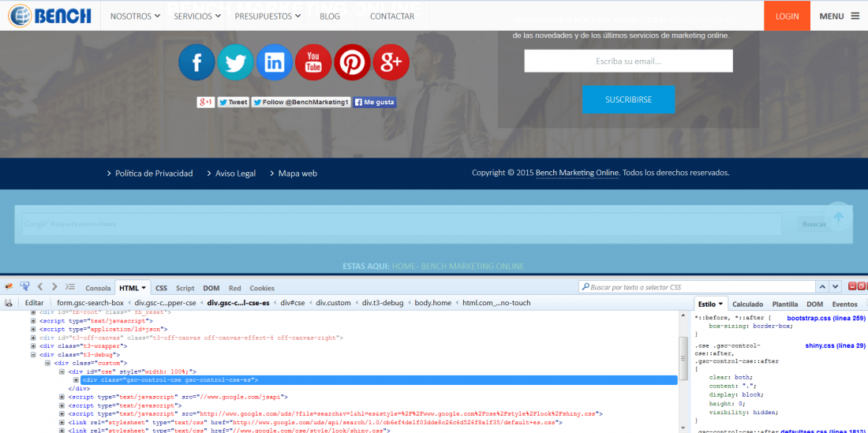Switch to Firebug CSS tab
The image size is (868, 433).
(x=161, y=288)
